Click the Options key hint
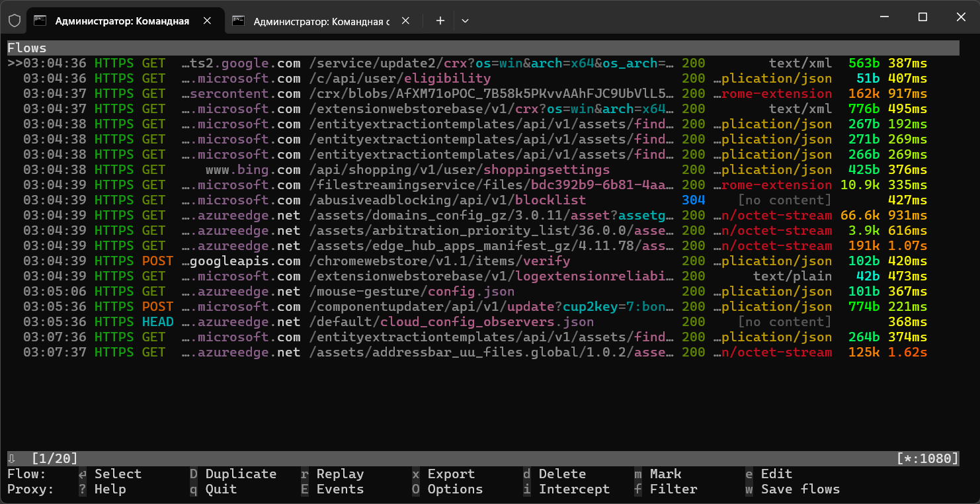 tap(448, 489)
